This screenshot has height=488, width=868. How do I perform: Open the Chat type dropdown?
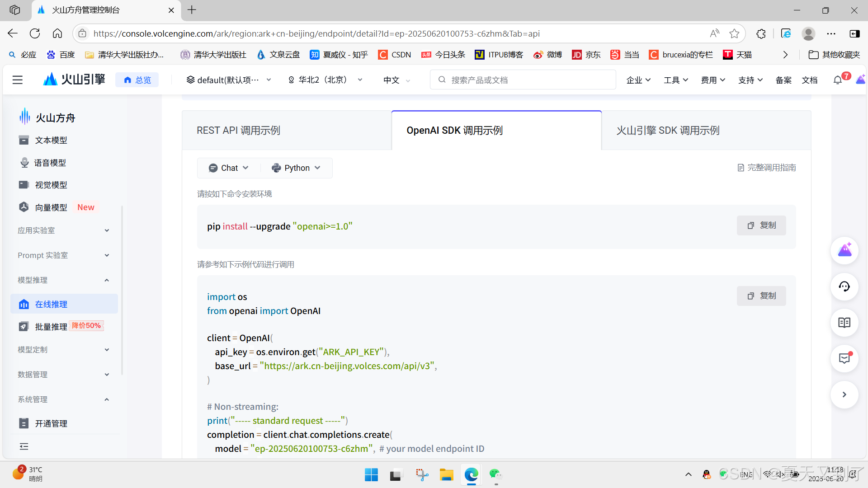click(229, 168)
